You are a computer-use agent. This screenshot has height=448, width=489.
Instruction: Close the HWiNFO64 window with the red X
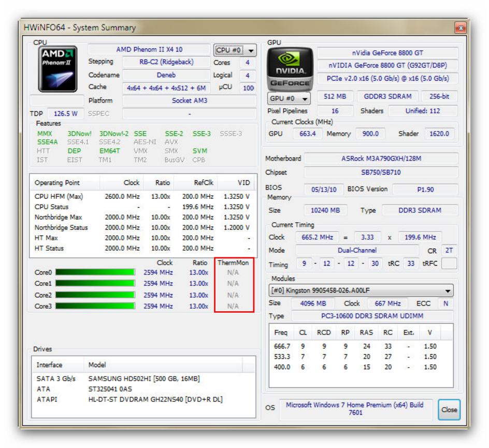tap(461, 28)
